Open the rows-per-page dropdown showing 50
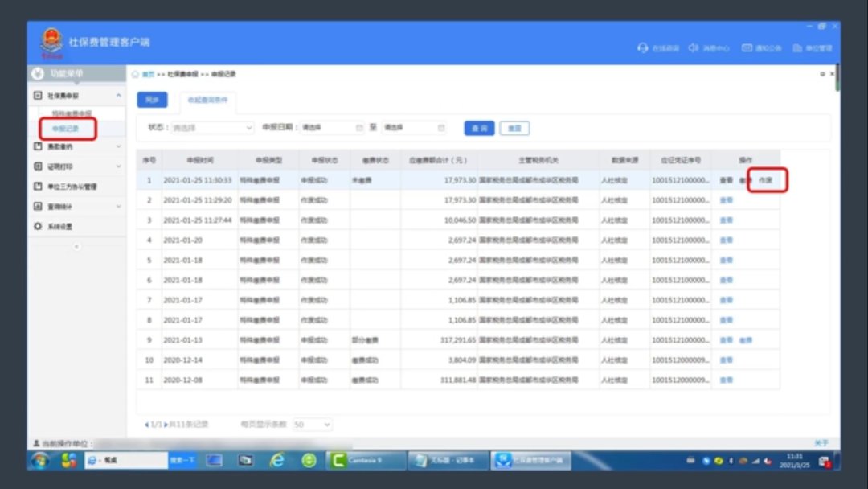The height and width of the screenshot is (489, 868). tap(313, 424)
